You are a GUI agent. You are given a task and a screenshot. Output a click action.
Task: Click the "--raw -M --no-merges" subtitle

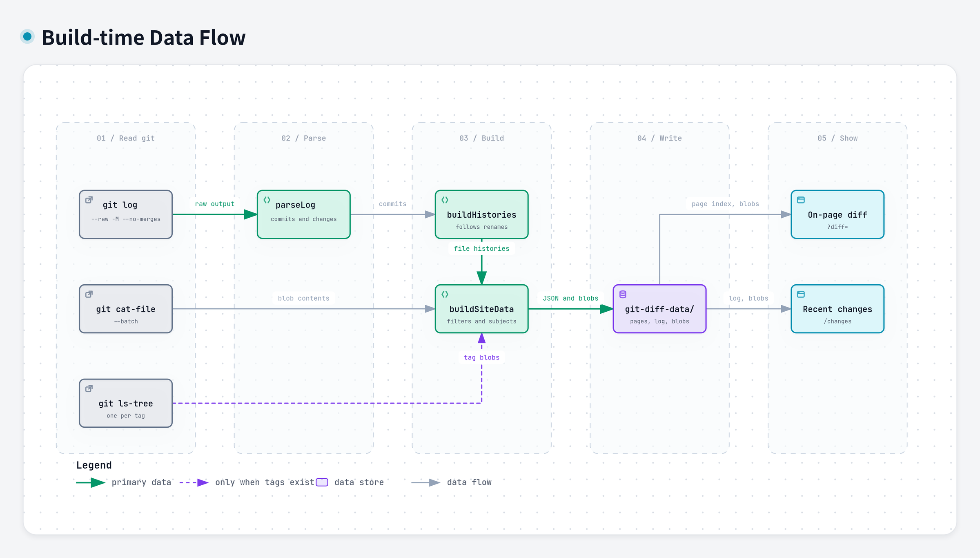click(x=126, y=219)
